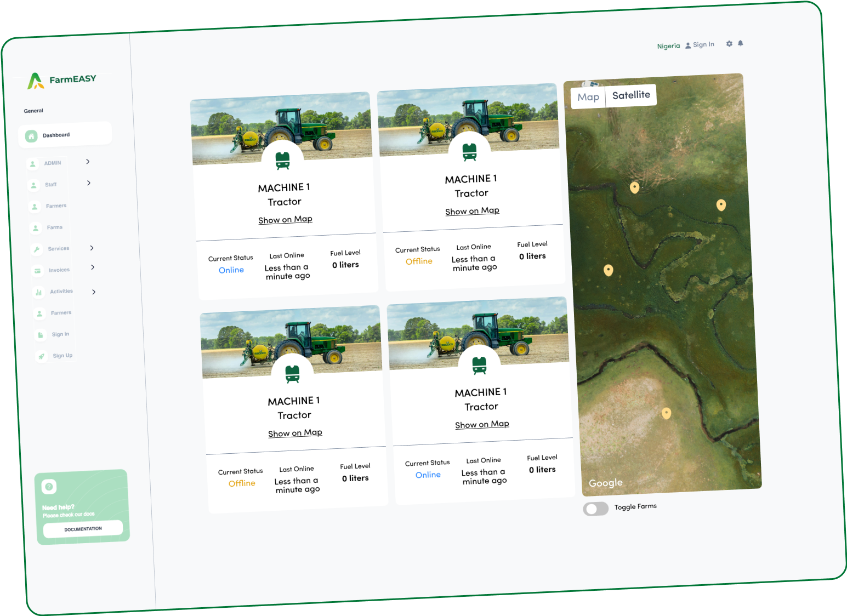Switch to Satellite map view
Image resolution: width=847 pixels, height=616 pixels.
[x=631, y=95]
